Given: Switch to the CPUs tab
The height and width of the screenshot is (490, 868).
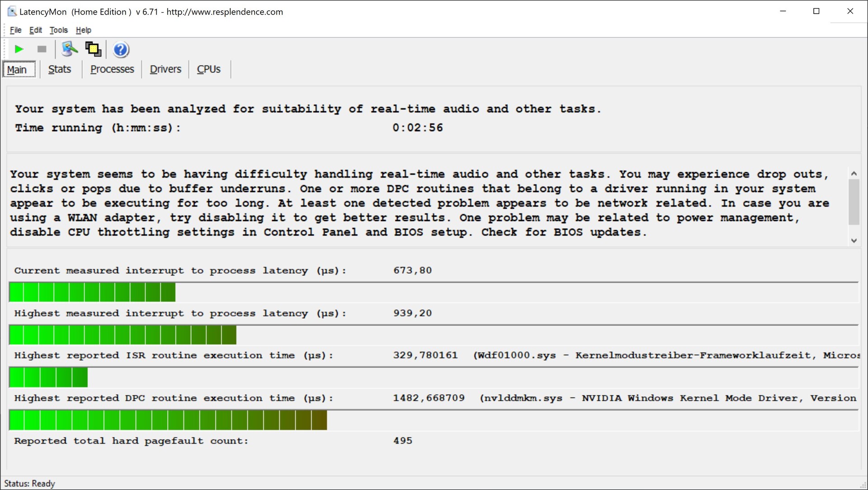Looking at the screenshot, I should pyautogui.click(x=208, y=69).
